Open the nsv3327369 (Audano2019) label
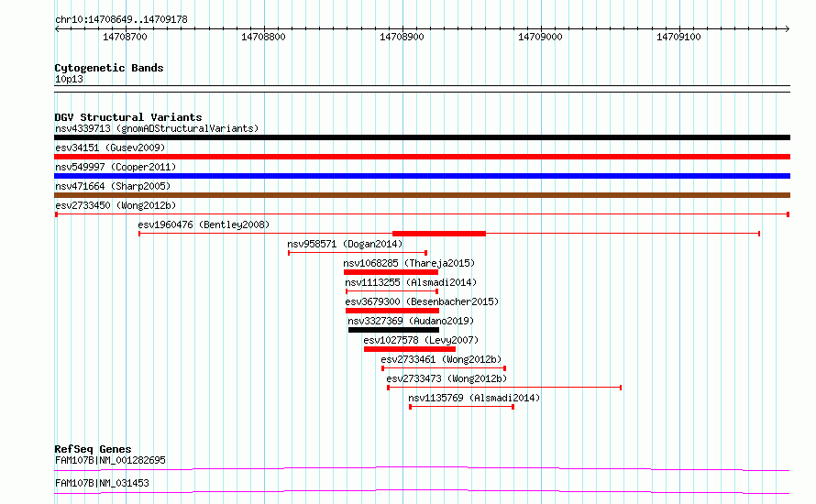 pos(411,321)
